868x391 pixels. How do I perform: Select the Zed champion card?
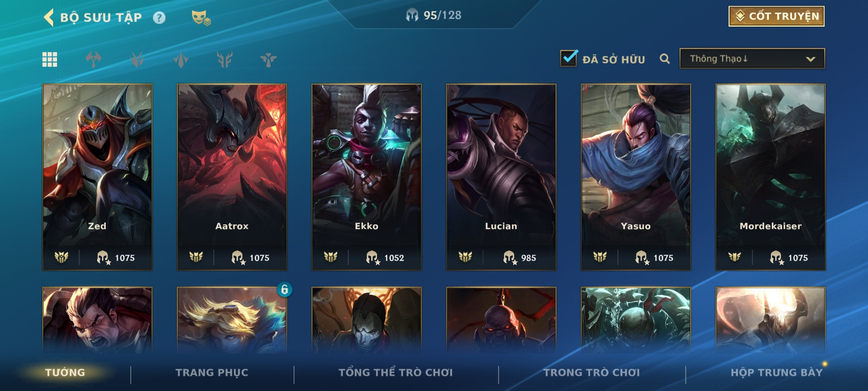pos(98,177)
